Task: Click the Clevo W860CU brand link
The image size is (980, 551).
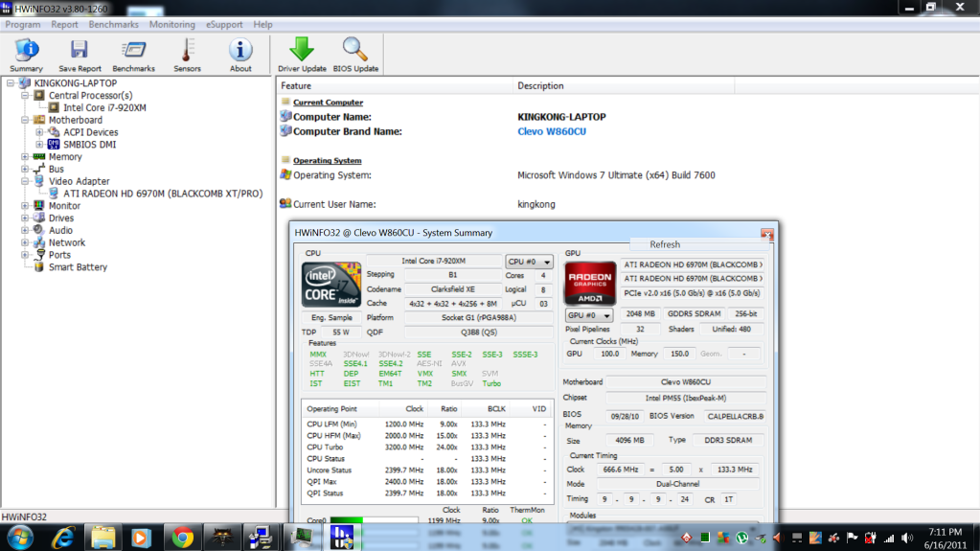Action: pyautogui.click(x=551, y=131)
